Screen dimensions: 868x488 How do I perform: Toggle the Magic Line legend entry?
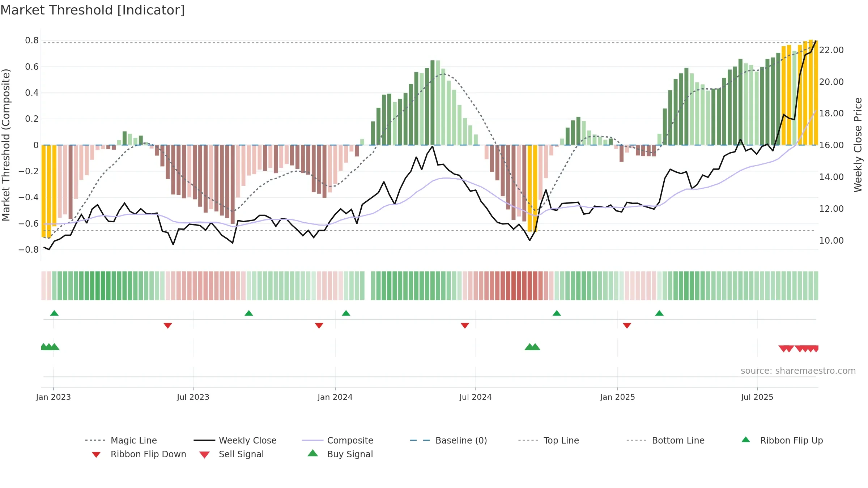click(121, 440)
